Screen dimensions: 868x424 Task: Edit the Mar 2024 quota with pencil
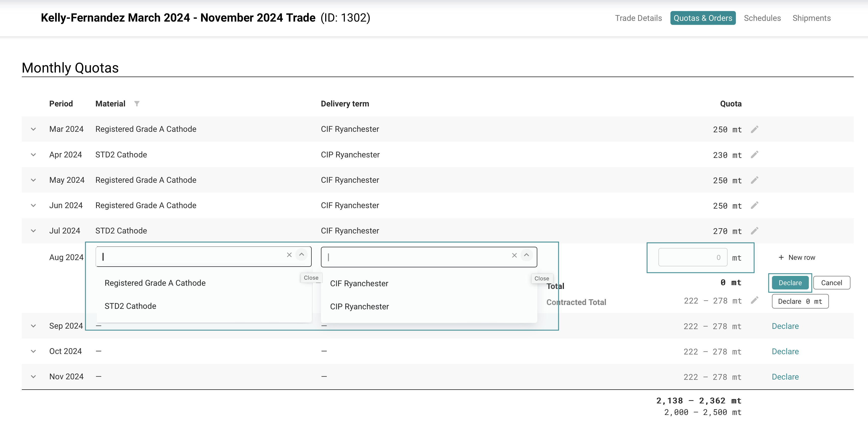754,129
